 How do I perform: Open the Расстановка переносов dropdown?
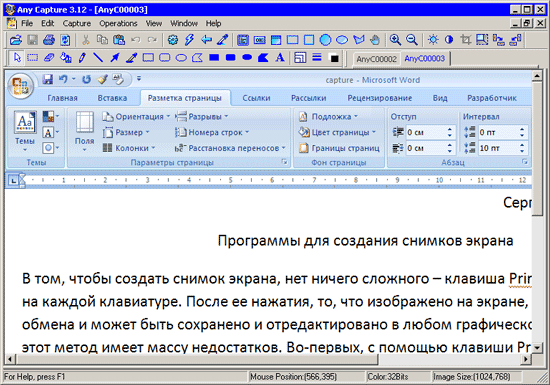(230, 148)
